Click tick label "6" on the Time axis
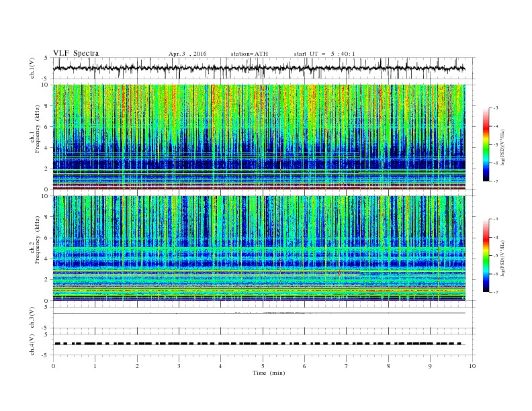This screenshot has width=532, height=411. click(x=304, y=366)
